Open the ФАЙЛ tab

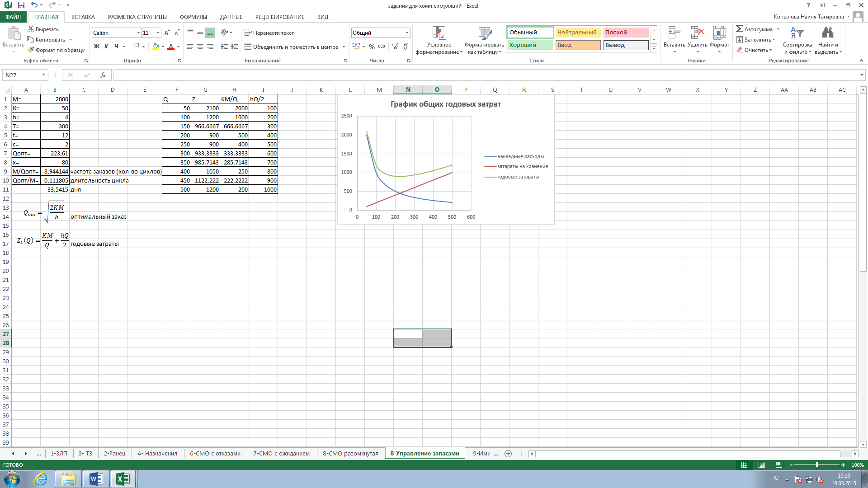tap(14, 17)
